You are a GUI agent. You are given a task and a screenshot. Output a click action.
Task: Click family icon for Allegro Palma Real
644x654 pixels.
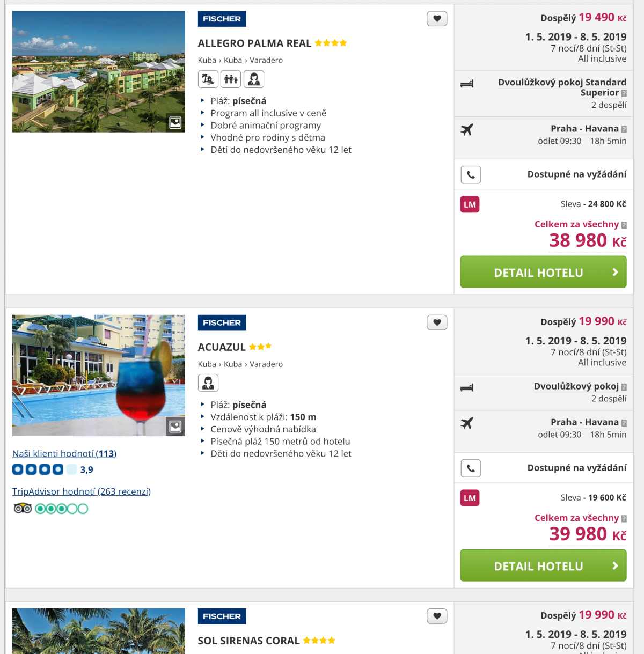coord(231,79)
